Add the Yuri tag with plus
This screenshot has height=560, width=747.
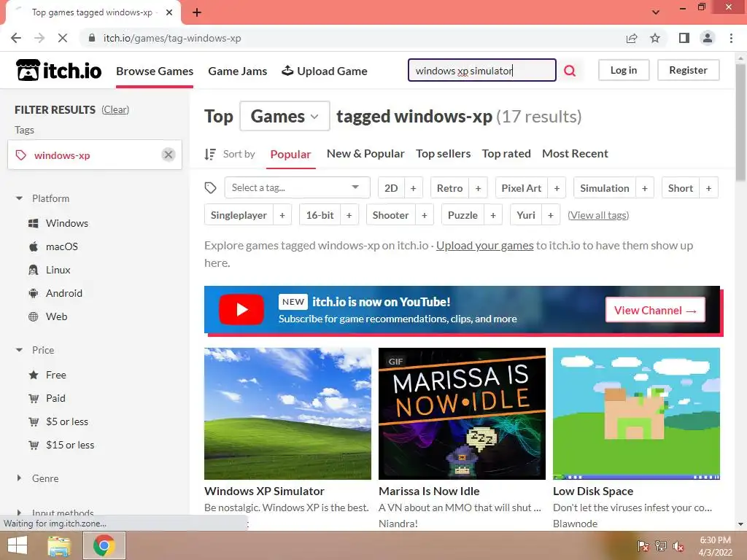pyautogui.click(x=550, y=215)
